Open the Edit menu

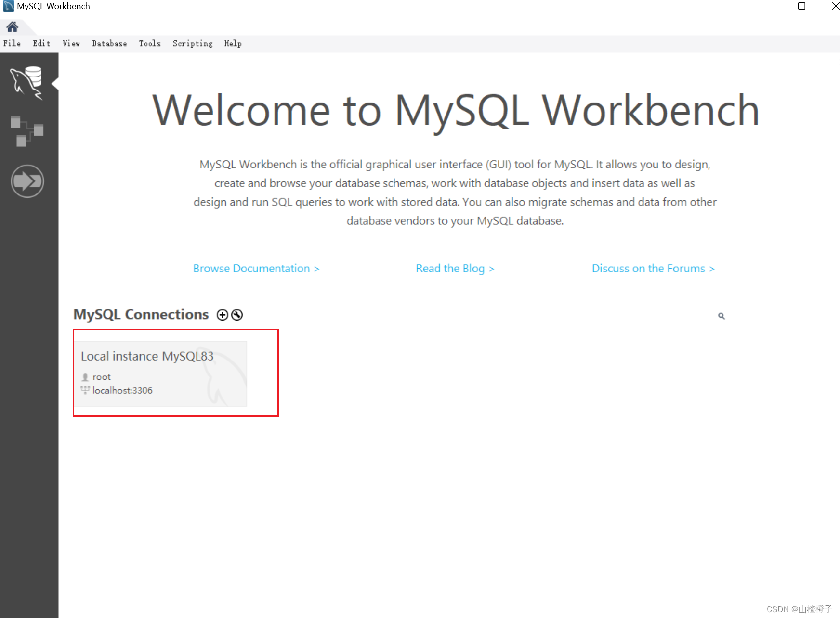coord(41,43)
